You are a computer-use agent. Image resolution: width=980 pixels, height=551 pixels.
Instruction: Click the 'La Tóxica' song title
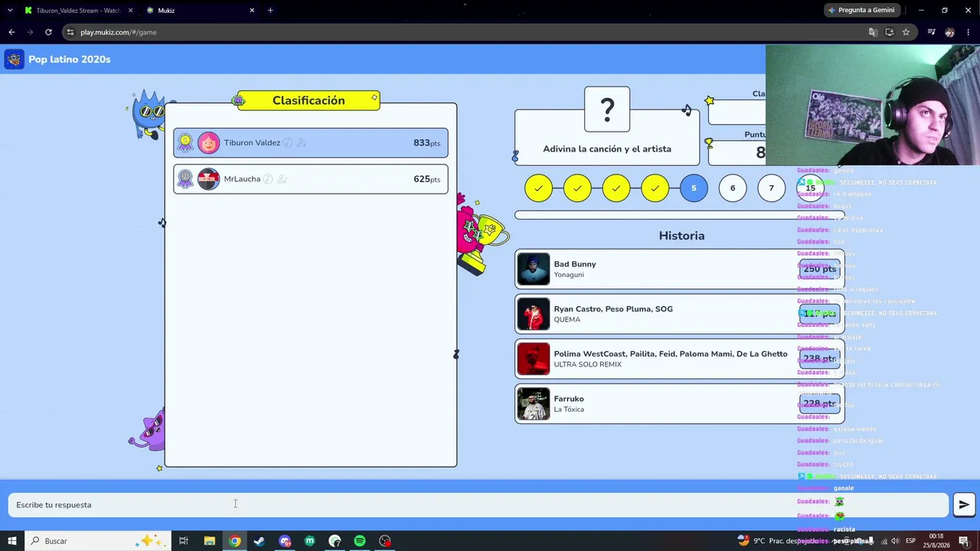[x=569, y=409]
